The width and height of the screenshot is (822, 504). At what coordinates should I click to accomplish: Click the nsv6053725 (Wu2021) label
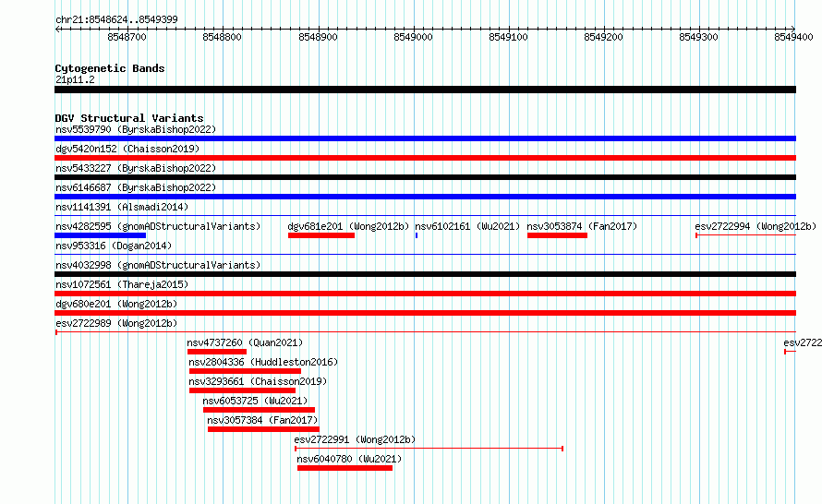pos(255,401)
